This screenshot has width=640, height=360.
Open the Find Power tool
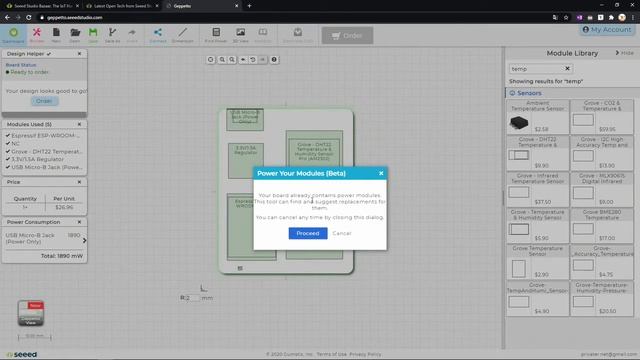click(x=216, y=35)
